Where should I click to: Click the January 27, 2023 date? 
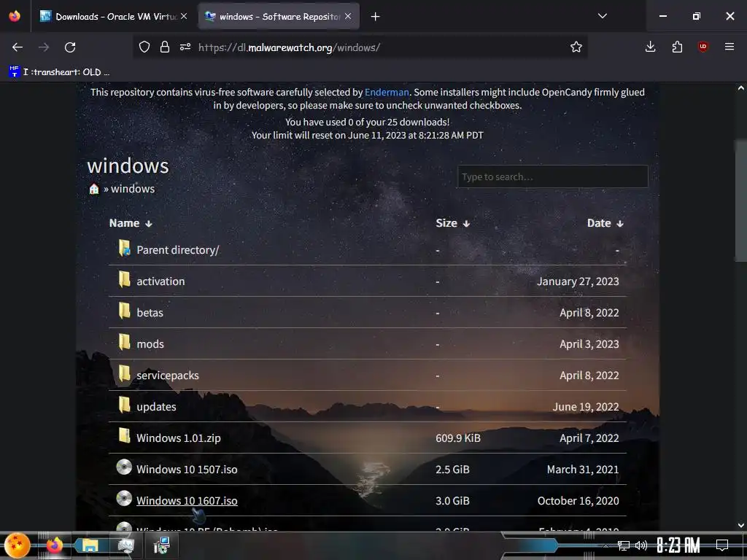point(578,281)
